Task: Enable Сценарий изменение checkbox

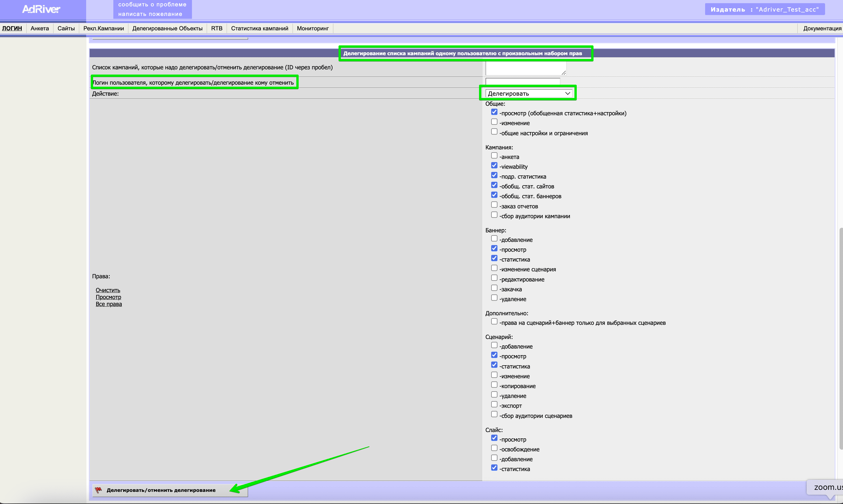Action: pyautogui.click(x=494, y=375)
